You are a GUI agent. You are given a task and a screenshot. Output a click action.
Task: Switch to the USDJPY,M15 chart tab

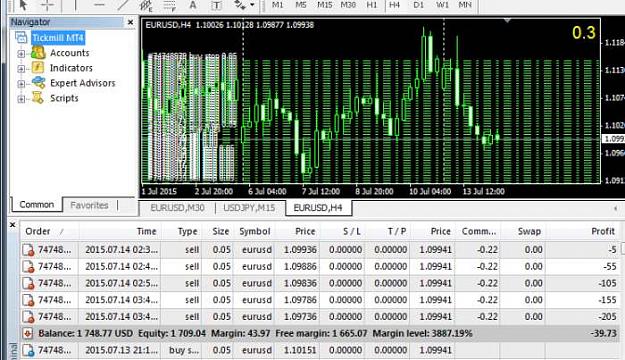point(249,208)
